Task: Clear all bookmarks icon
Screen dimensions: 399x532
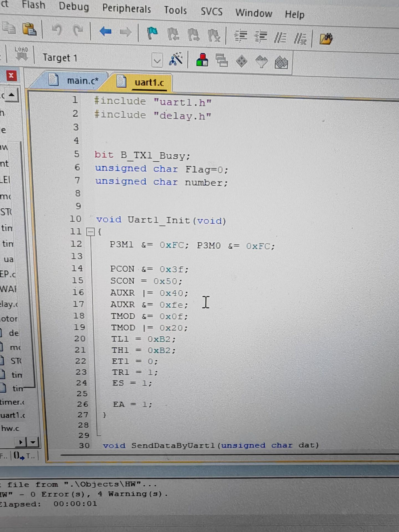Action: pyautogui.click(x=214, y=36)
